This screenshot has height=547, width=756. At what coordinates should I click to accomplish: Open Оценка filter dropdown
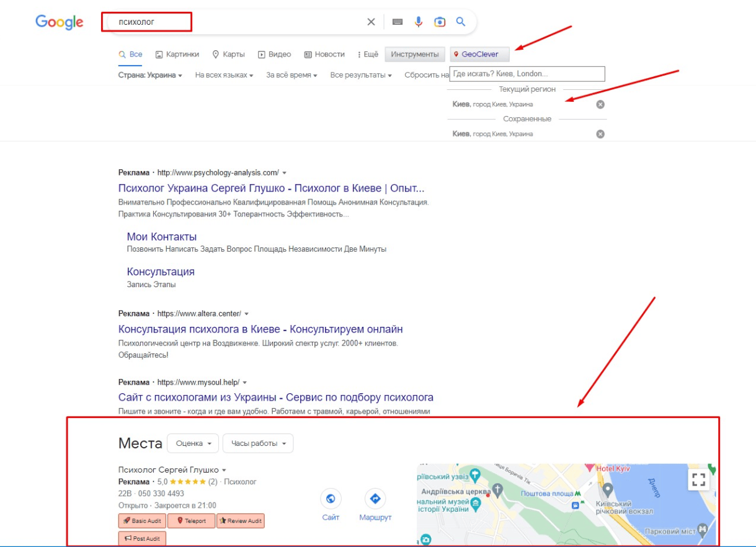[193, 443]
